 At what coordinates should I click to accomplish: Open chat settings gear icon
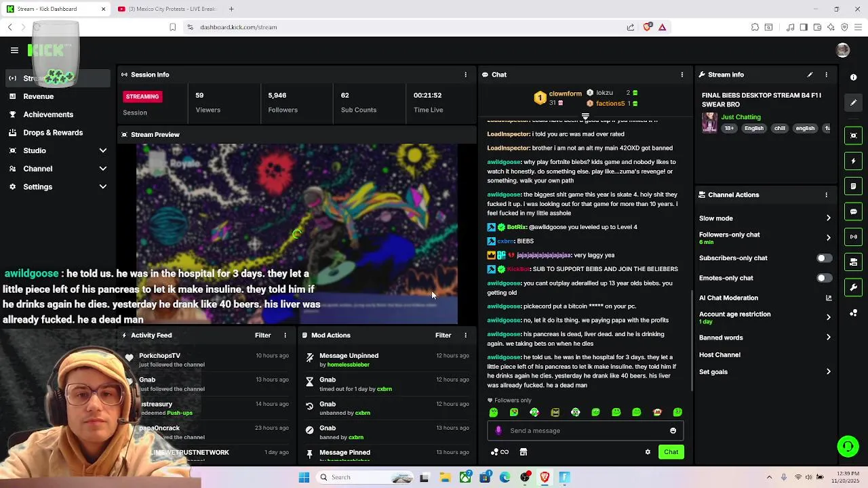click(x=648, y=452)
